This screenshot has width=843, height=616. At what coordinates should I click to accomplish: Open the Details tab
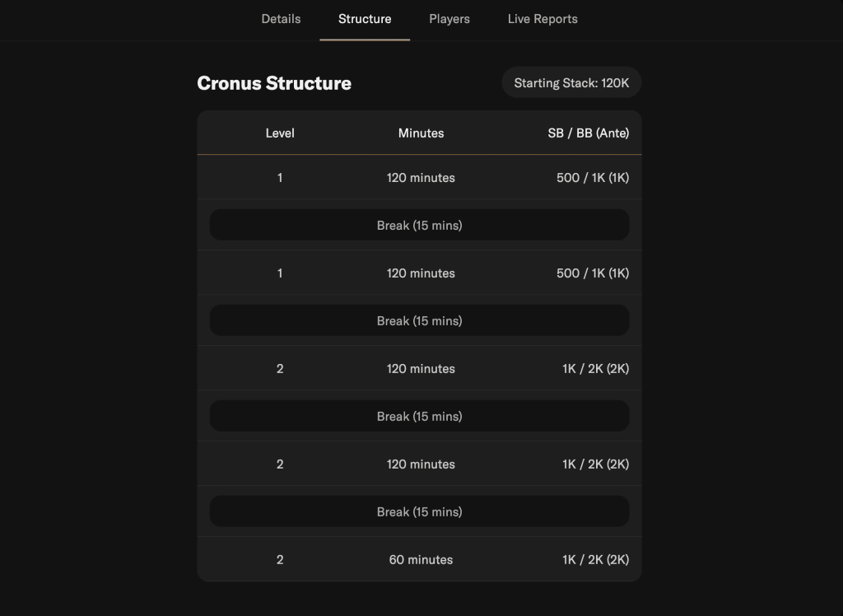tap(281, 19)
